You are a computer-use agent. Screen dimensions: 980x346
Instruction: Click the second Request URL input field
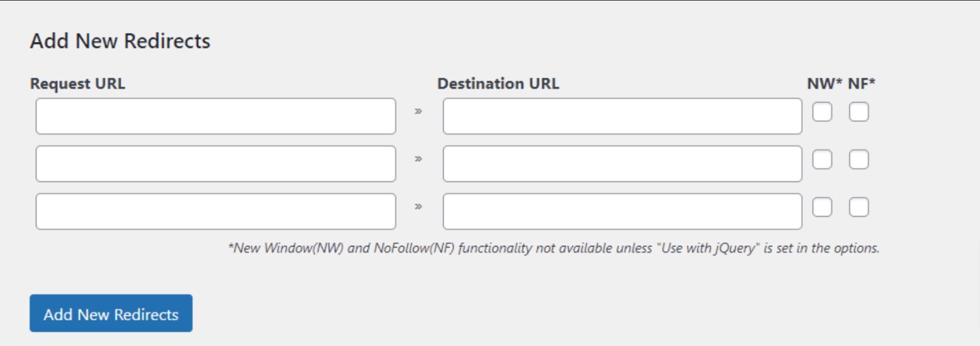click(215, 163)
